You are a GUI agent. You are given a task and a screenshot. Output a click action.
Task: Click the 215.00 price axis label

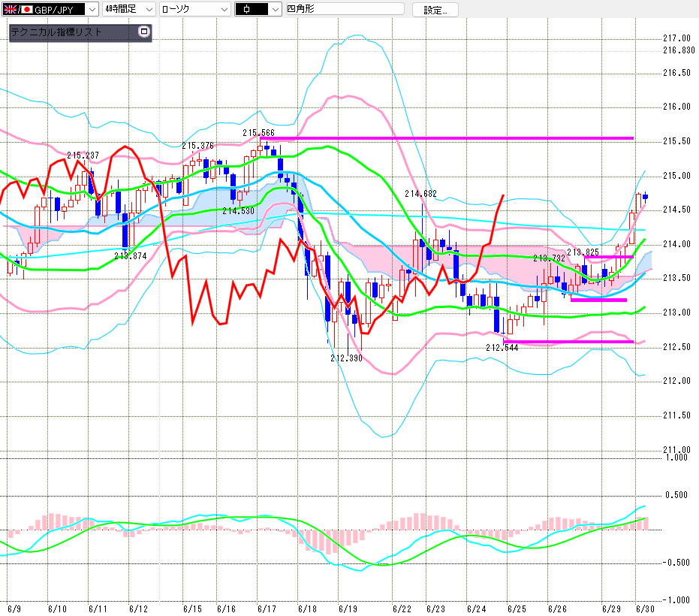[676, 176]
